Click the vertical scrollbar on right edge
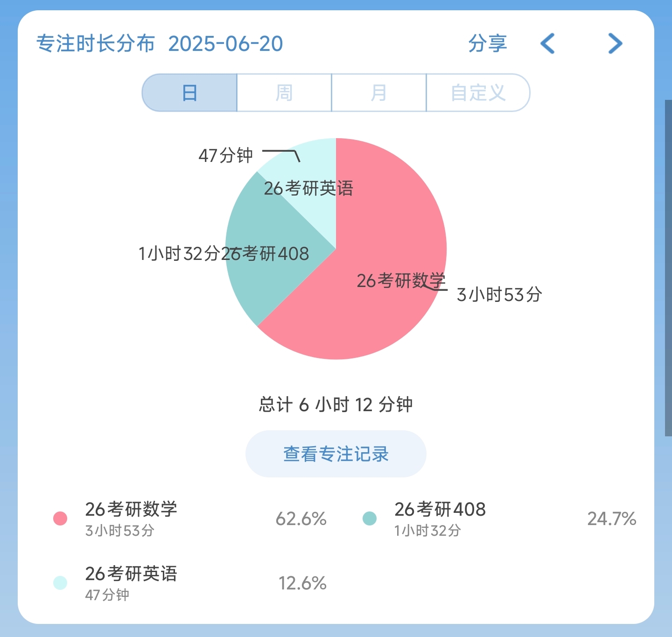Screen dimensions: 672x637 pyautogui.click(x=668, y=268)
